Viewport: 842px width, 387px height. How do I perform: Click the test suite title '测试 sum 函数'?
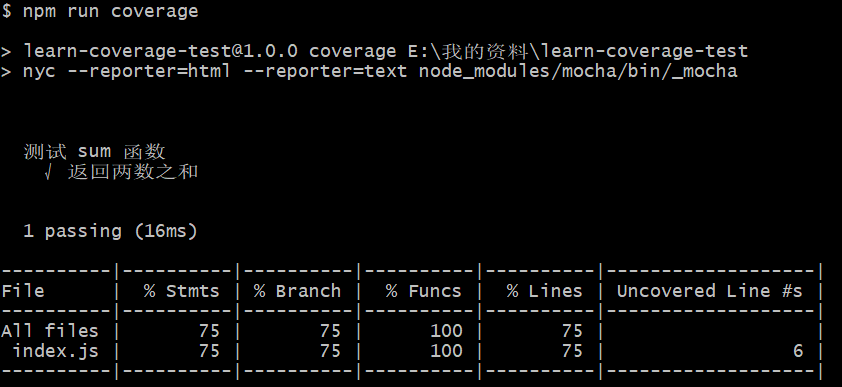[x=95, y=152]
